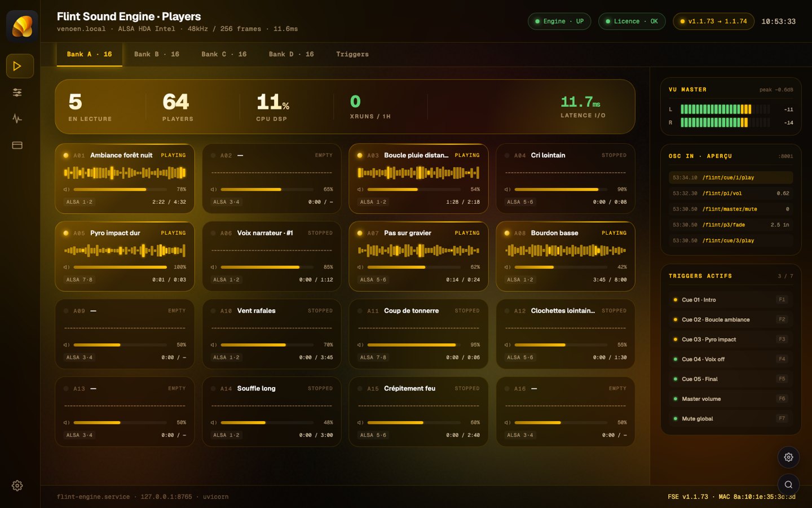Click the v1.1.73 to 1.1.74 update pill
Screen dimensions: 812x508
click(x=713, y=21)
